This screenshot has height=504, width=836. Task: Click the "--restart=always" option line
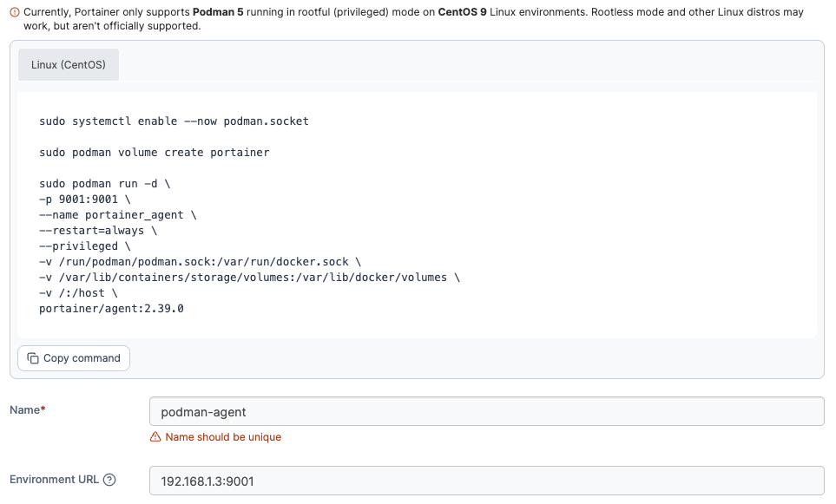(x=98, y=230)
